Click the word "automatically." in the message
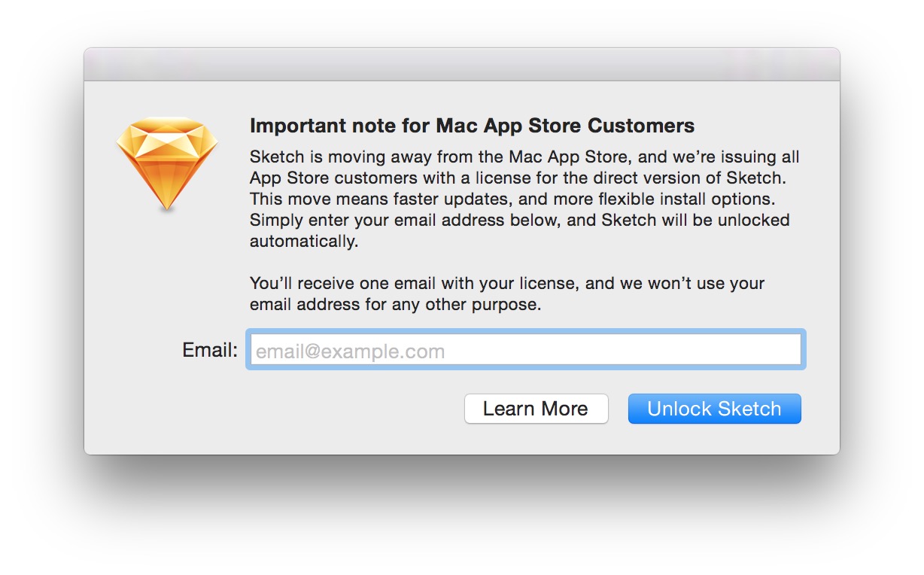This screenshot has width=924, height=575. pyautogui.click(x=303, y=242)
